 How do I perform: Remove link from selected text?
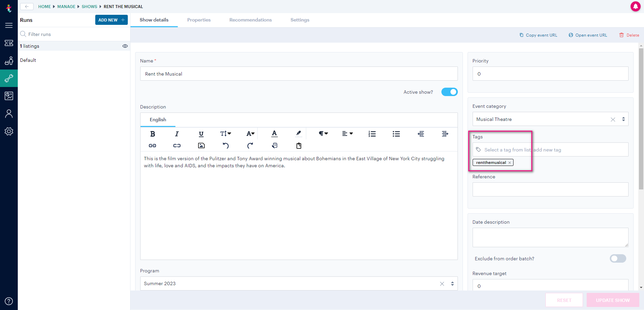(x=177, y=146)
